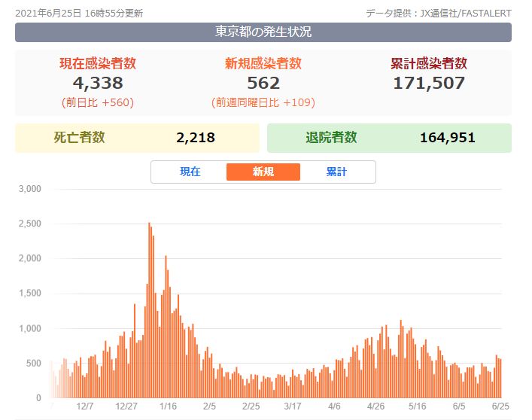Click the new cases value 562
Screen dimensions: 532x420
[263, 83]
